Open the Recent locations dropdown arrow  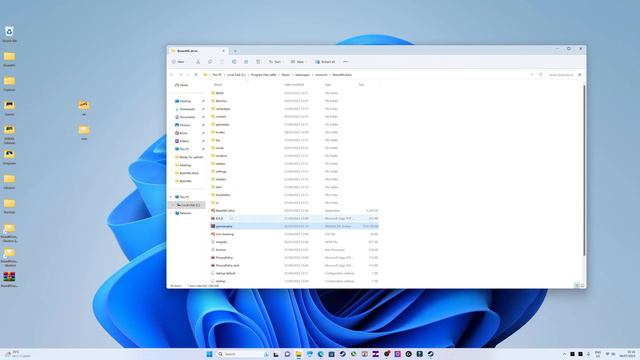coord(188,75)
